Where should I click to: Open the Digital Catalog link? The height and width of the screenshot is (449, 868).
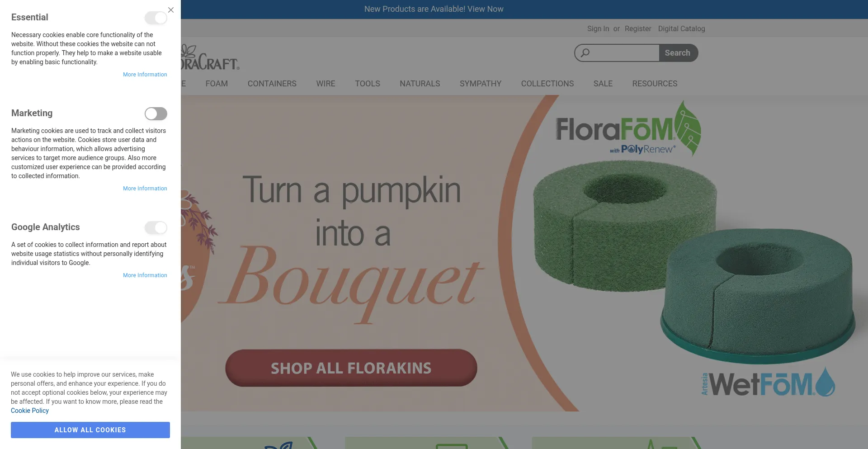tap(682, 28)
